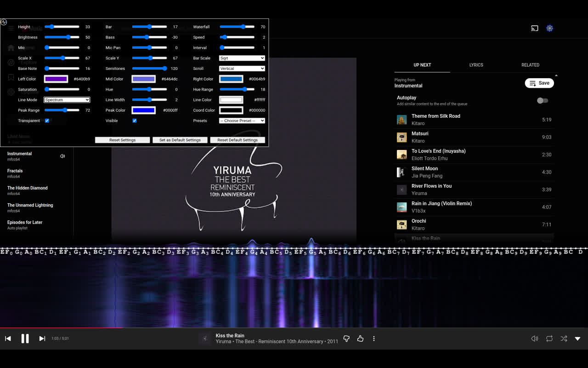Pick the Line Color white swatch
Screen dimensions: 588x368
pyautogui.click(x=231, y=100)
